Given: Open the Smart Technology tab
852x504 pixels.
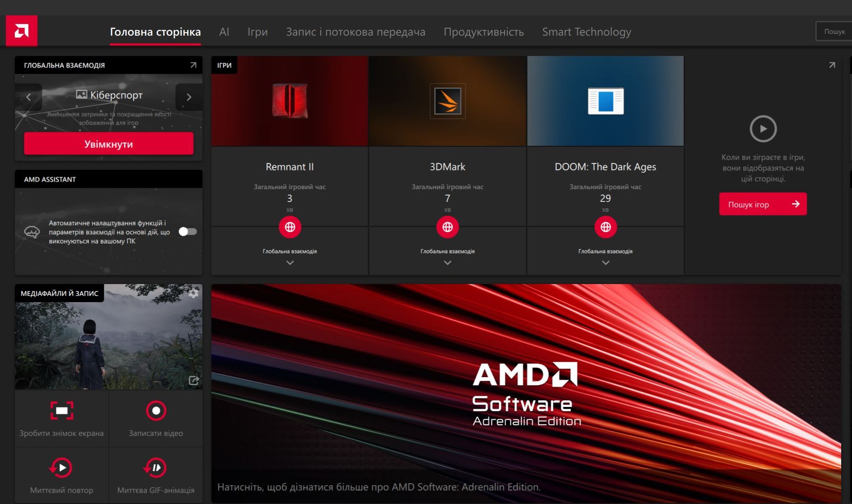Looking at the screenshot, I should (x=586, y=32).
